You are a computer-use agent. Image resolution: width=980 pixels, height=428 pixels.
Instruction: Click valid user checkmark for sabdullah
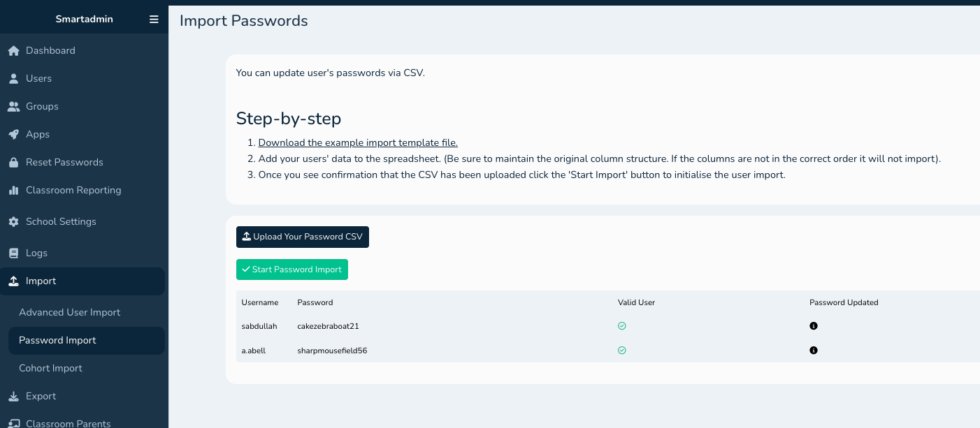tap(621, 326)
